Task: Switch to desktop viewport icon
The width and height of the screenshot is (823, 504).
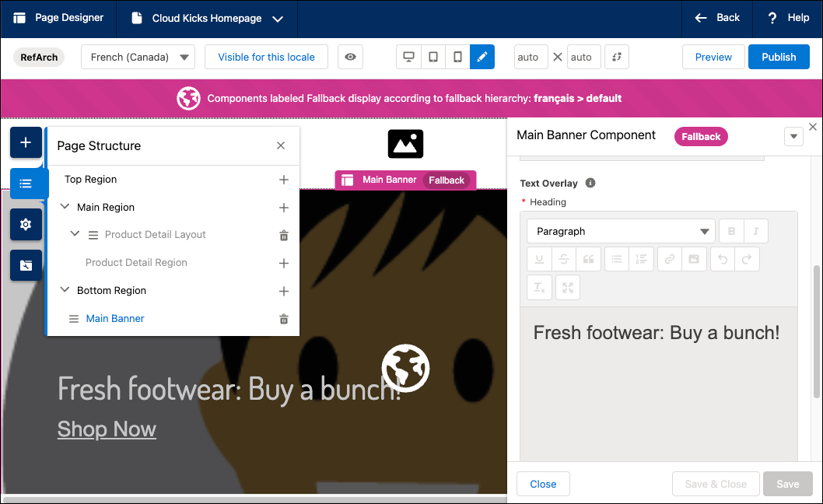Action: pyautogui.click(x=408, y=57)
